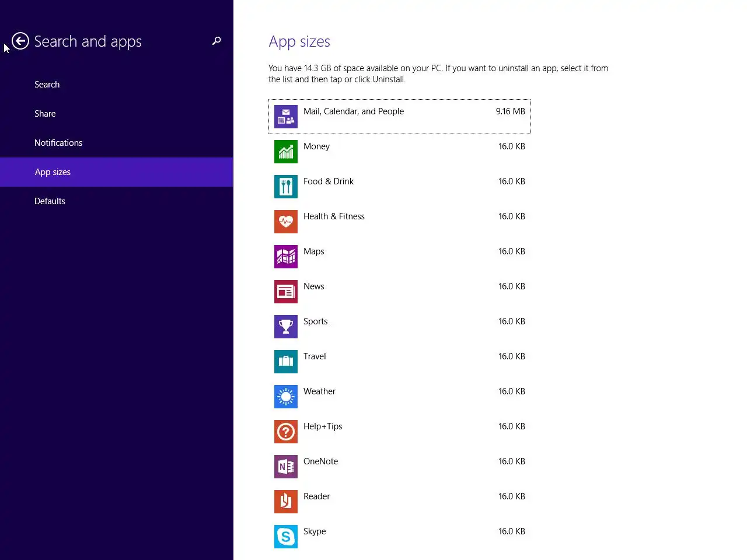Select the Weather app name
747x560 pixels.
[319, 391]
